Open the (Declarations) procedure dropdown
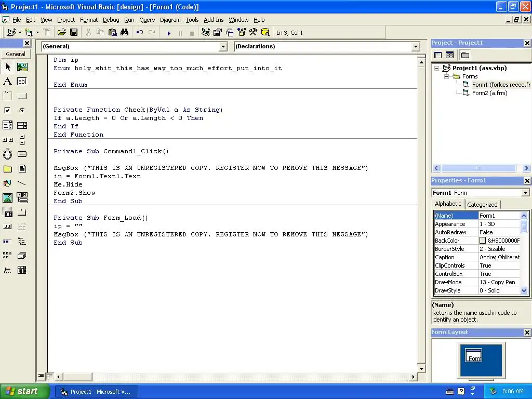Image resolution: width=532 pixels, height=399 pixels. click(416, 47)
